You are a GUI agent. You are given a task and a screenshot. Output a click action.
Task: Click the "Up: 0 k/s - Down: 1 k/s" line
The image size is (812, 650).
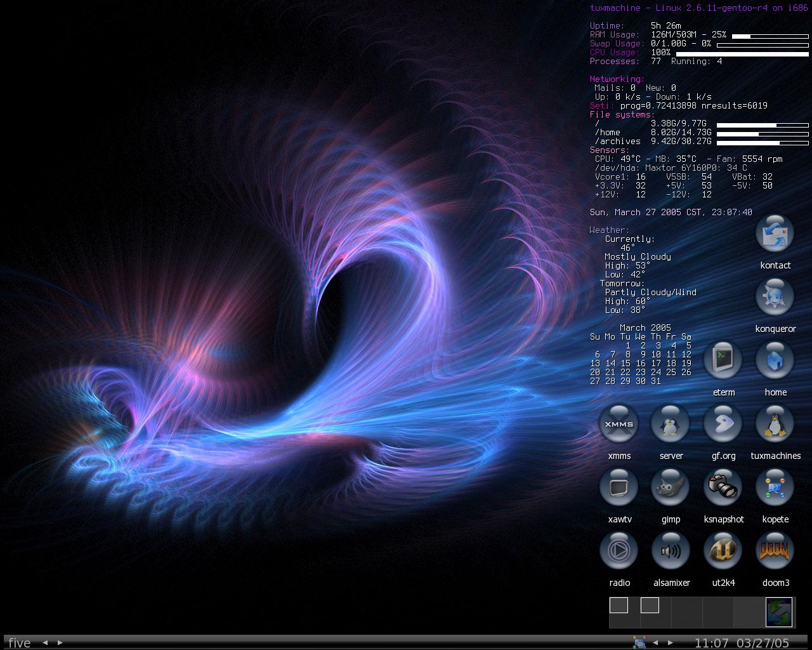[x=653, y=97]
